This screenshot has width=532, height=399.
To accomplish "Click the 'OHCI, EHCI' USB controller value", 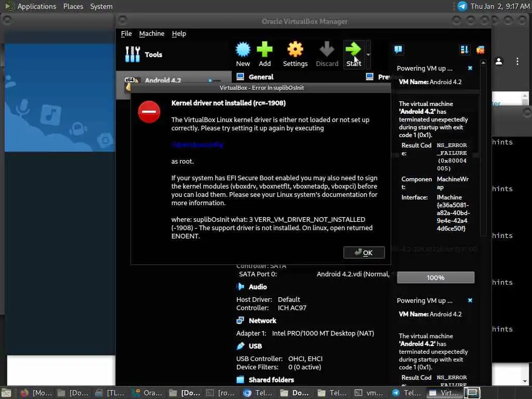I will pyautogui.click(x=305, y=359).
